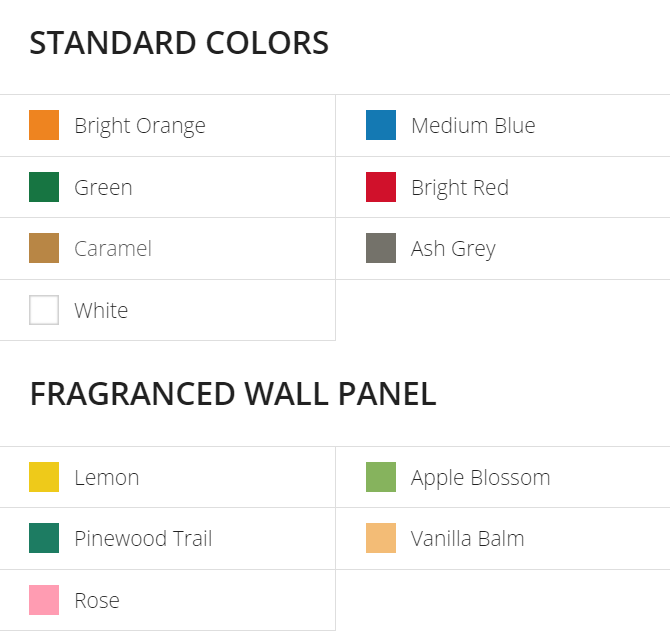Click the Fragranced Wall Panel heading
670x639 pixels.
click(233, 394)
